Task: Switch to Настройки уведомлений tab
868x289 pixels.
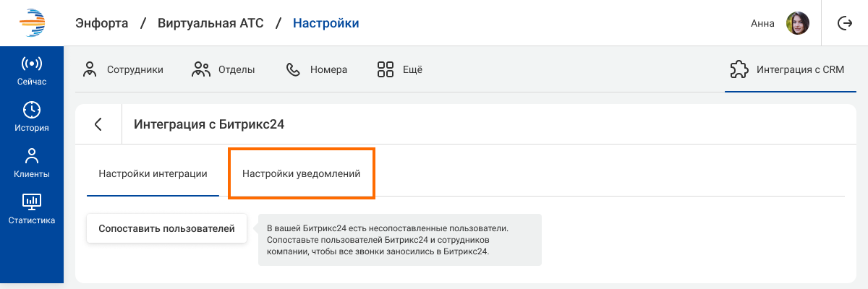Action: tap(301, 174)
